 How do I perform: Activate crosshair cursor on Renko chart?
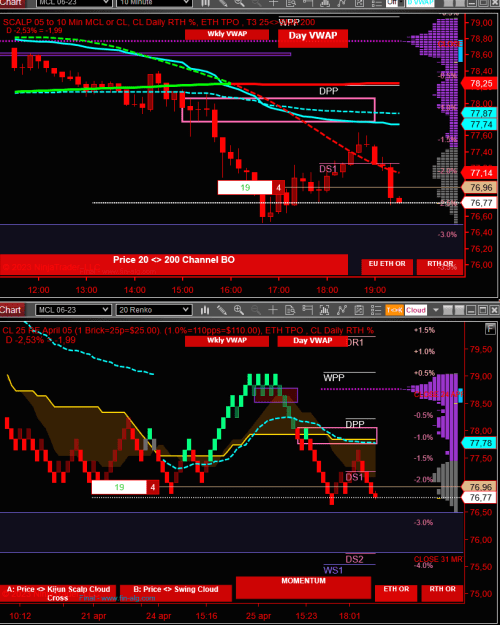pos(273,310)
